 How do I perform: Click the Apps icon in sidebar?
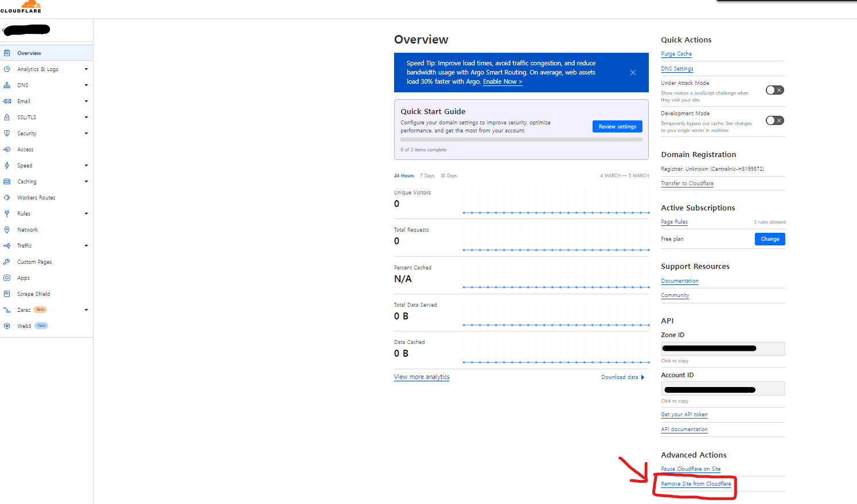pos(7,278)
